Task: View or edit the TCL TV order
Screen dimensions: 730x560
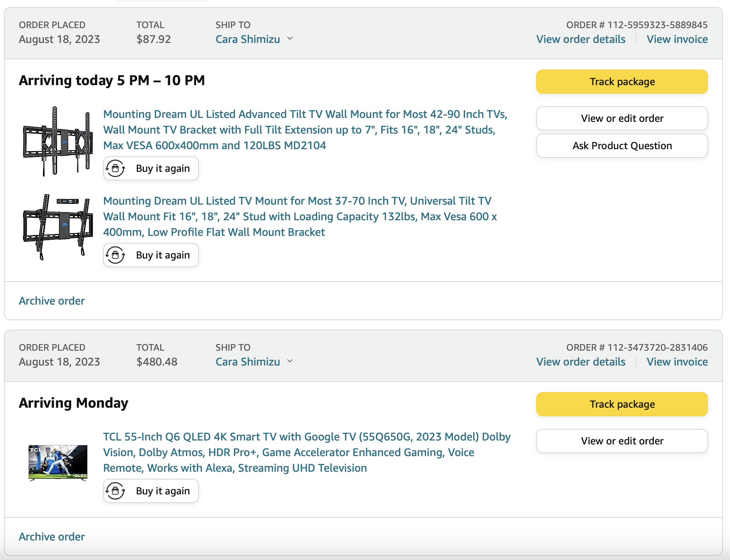Action: coord(622,441)
